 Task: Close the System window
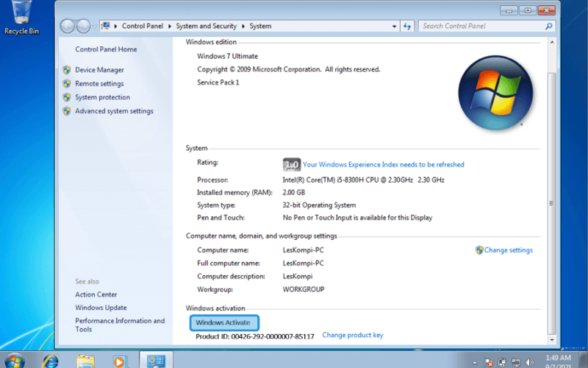(546, 10)
